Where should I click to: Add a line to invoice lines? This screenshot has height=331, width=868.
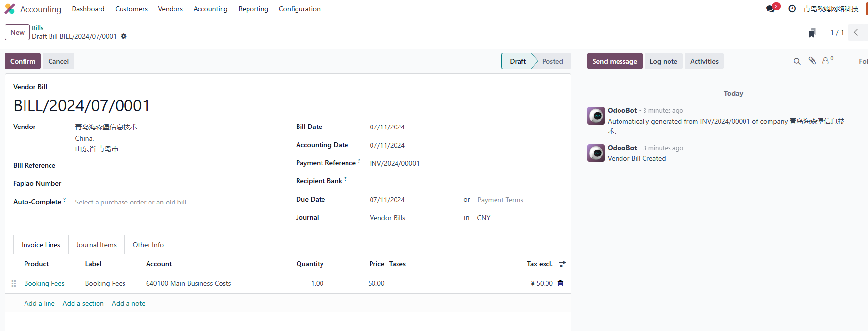(40, 303)
